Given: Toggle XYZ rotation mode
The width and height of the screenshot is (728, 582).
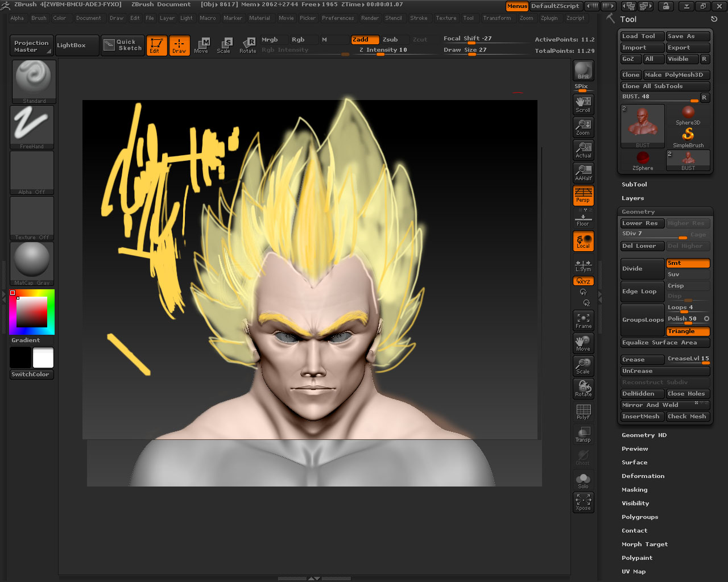Looking at the screenshot, I should tap(583, 281).
